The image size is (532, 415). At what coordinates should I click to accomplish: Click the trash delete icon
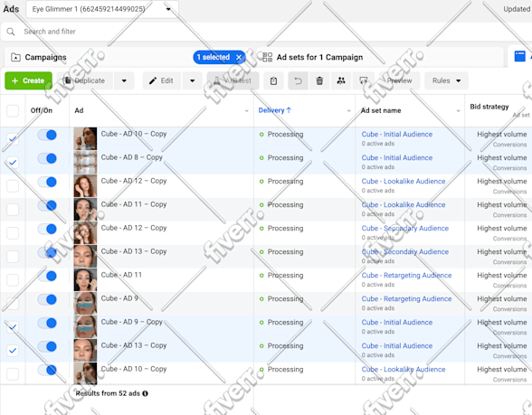tap(319, 80)
